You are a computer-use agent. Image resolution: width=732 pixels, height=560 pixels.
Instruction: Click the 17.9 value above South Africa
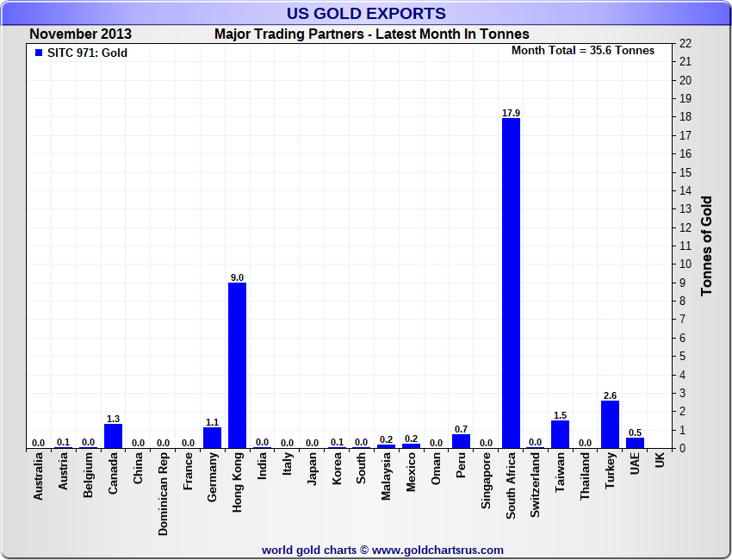[511, 113]
